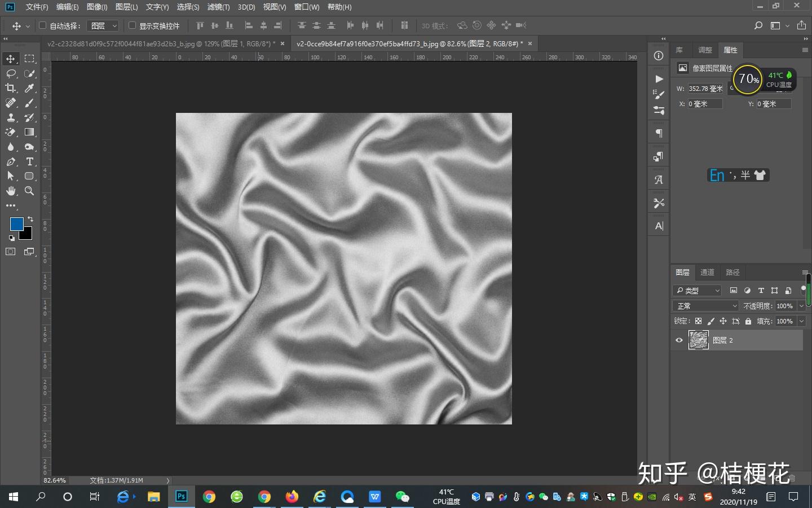Screen dimensions: 812x508
Task: Select the Hand tool
Action: 11,191
